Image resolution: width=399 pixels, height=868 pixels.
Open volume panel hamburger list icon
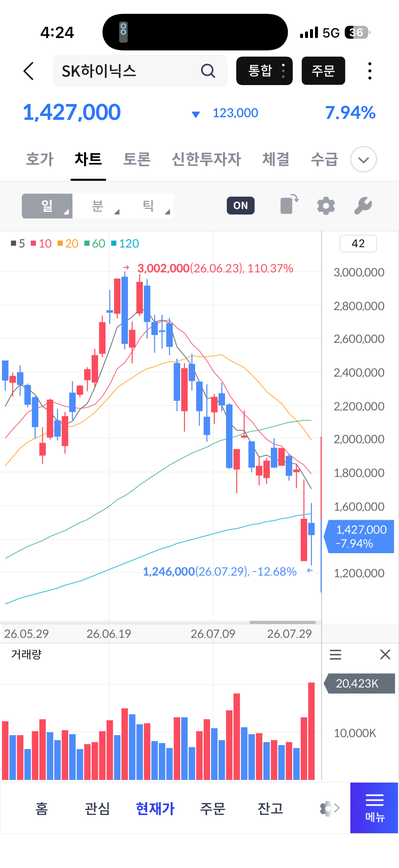coord(335,655)
